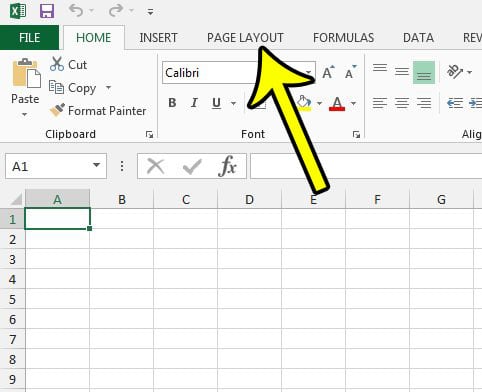
Task: Align text right
Action: pos(424,103)
